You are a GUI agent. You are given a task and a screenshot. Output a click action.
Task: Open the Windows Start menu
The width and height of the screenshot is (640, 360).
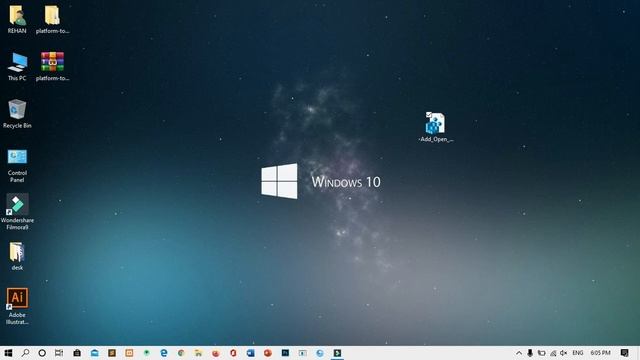tap(8, 353)
